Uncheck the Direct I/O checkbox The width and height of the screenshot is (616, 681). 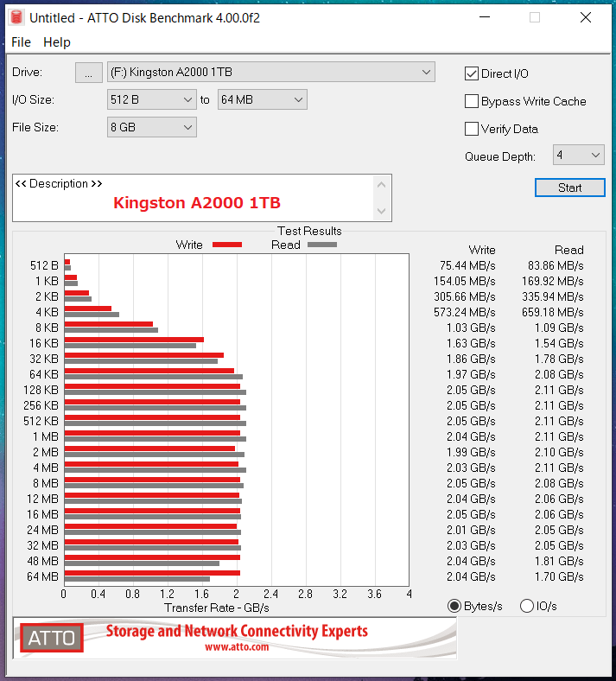tap(472, 73)
